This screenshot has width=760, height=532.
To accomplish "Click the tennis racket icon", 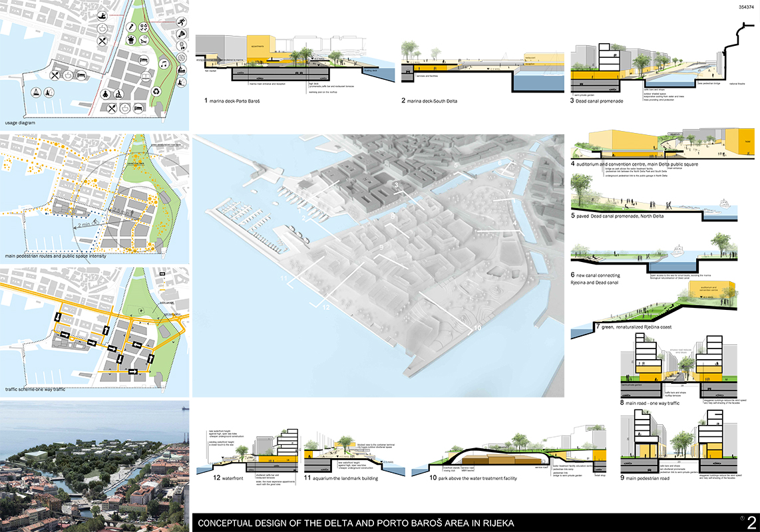I will (x=181, y=46).
